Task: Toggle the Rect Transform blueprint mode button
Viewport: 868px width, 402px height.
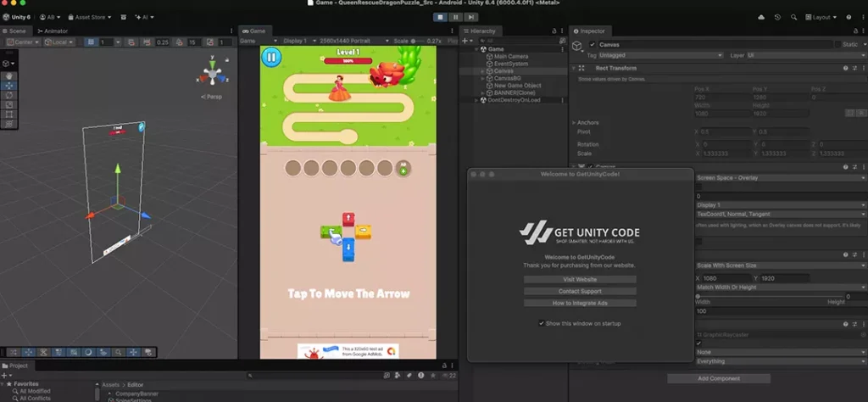Action: point(849,113)
